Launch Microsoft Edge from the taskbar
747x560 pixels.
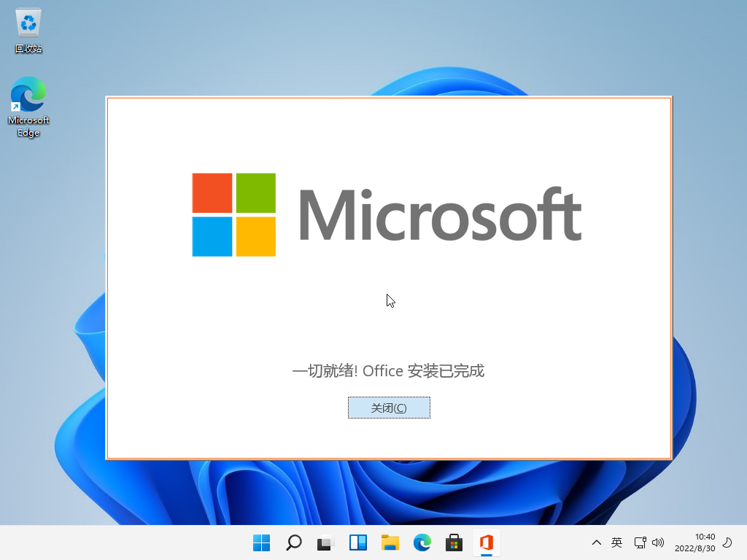(422, 542)
